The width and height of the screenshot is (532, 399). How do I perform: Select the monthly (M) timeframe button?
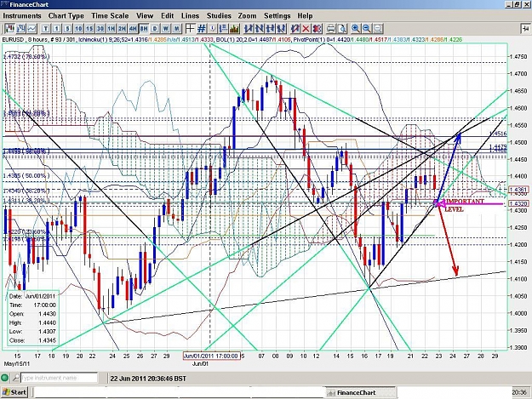[177, 28]
